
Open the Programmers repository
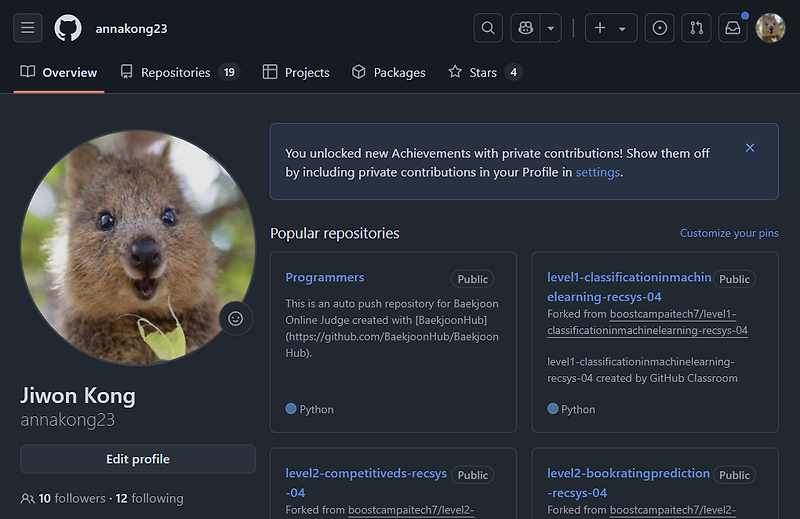(x=324, y=277)
